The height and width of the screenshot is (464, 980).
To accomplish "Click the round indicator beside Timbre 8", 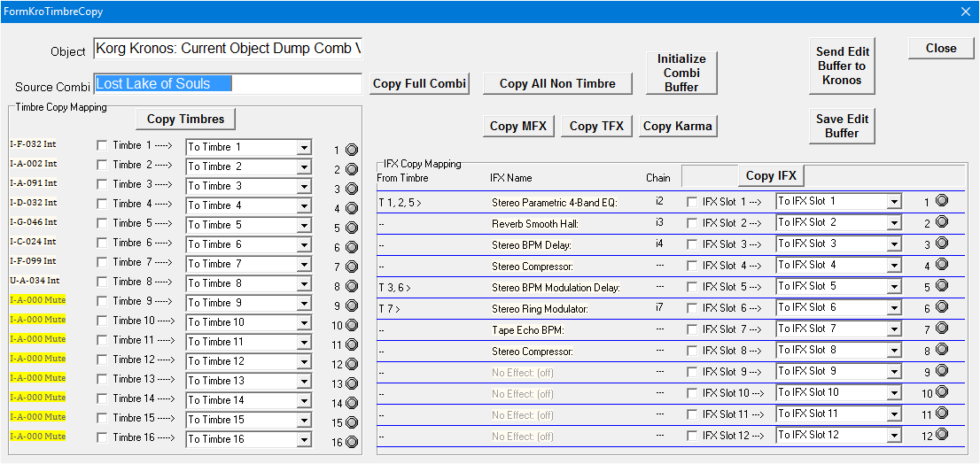I will pos(352,286).
